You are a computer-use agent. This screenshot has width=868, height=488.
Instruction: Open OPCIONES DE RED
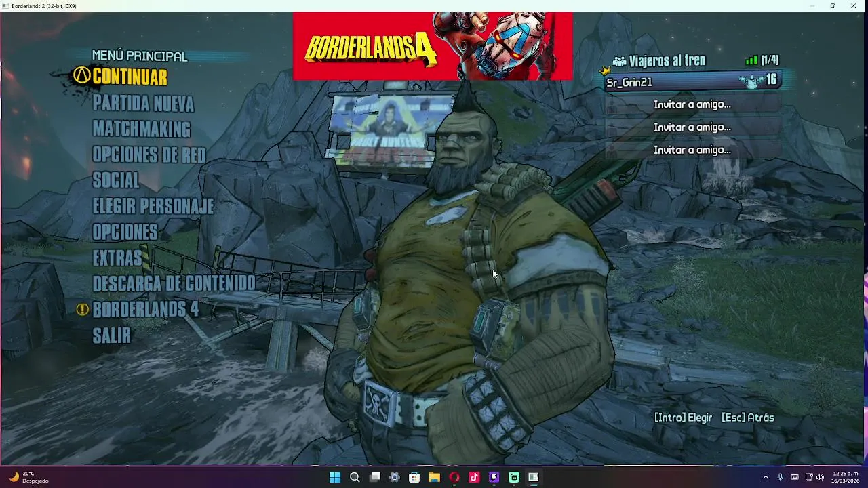(149, 155)
